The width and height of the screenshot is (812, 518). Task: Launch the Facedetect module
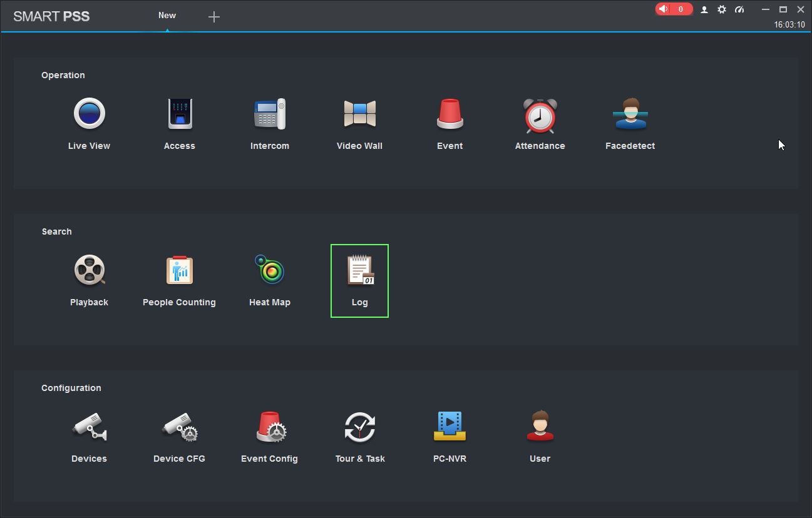point(630,124)
